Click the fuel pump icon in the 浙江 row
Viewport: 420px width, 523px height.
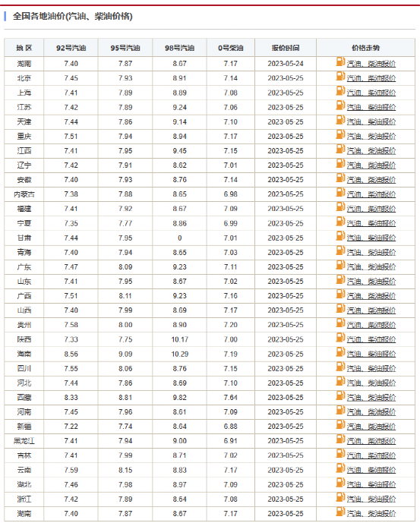click(340, 497)
